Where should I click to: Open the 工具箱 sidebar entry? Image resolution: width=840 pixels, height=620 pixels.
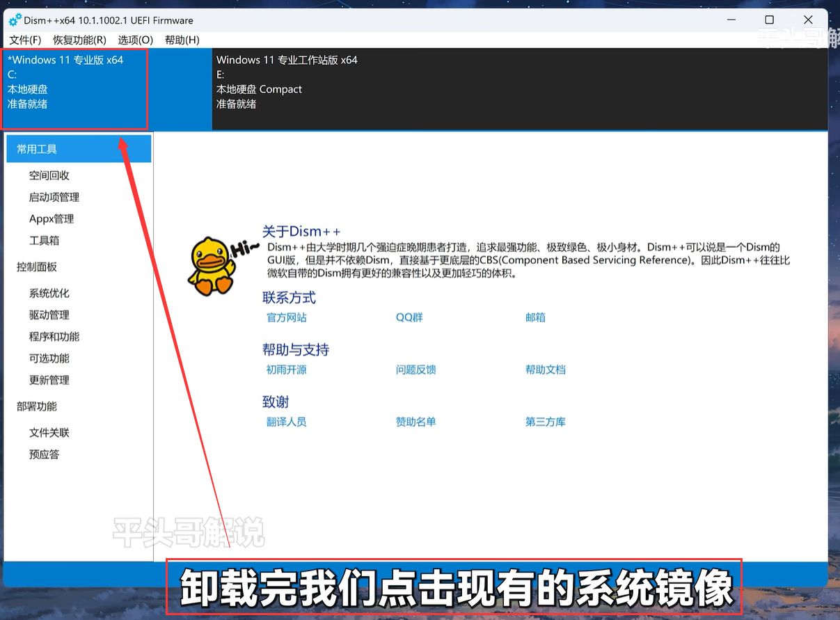[x=44, y=240]
